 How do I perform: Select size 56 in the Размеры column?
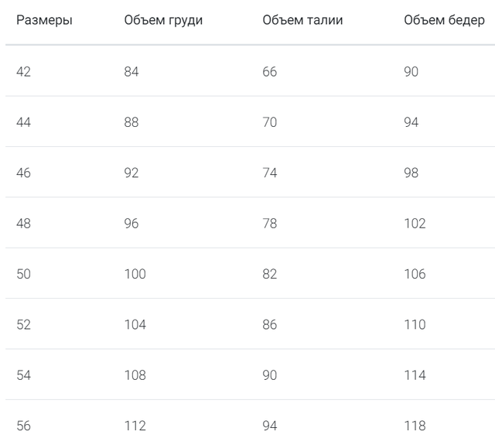click(23, 426)
